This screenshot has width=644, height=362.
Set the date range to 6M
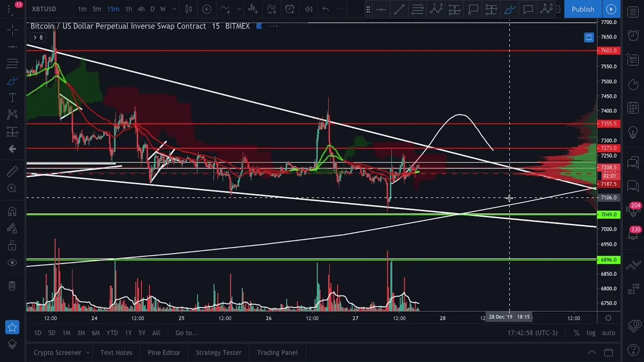point(96,333)
